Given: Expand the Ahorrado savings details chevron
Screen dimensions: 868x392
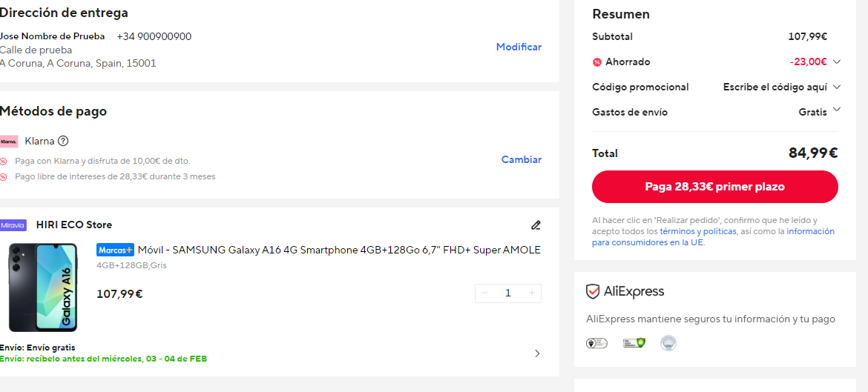Looking at the screenshot, I should tap(837, 62).
